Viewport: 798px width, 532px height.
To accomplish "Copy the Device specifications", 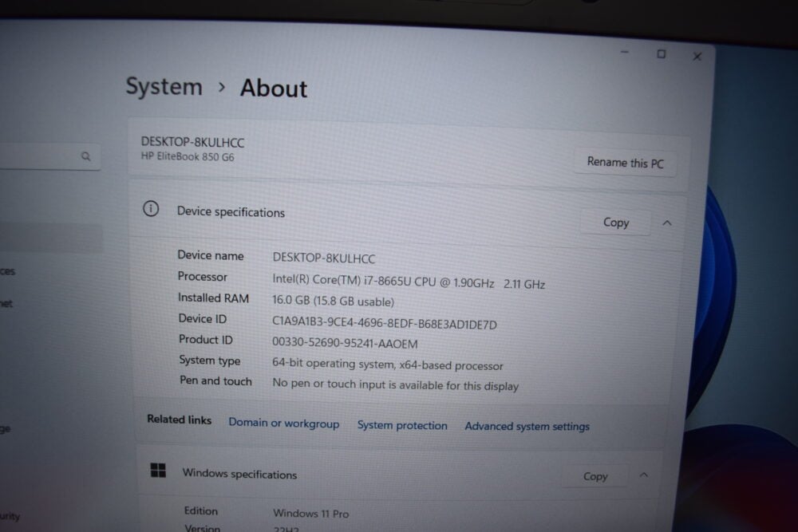I will pos(616,223).
